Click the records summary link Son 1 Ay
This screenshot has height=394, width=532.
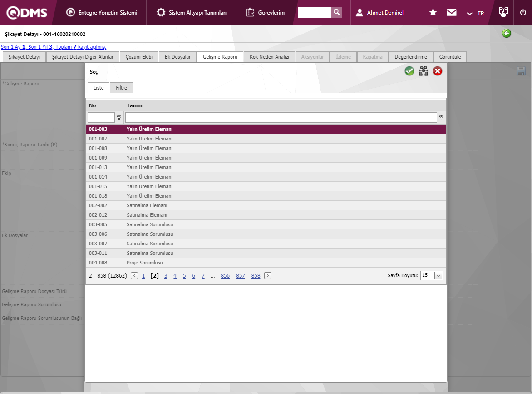click(x=54, y=47)
